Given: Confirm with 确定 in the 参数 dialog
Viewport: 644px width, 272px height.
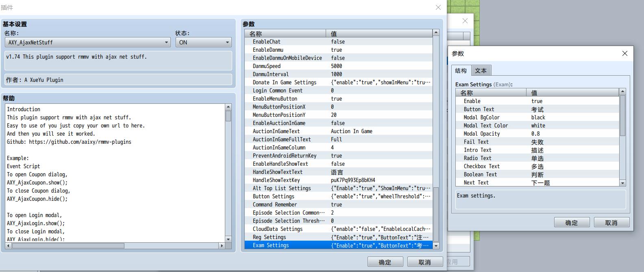Looking at the screenshot, I should pos(572,222).
